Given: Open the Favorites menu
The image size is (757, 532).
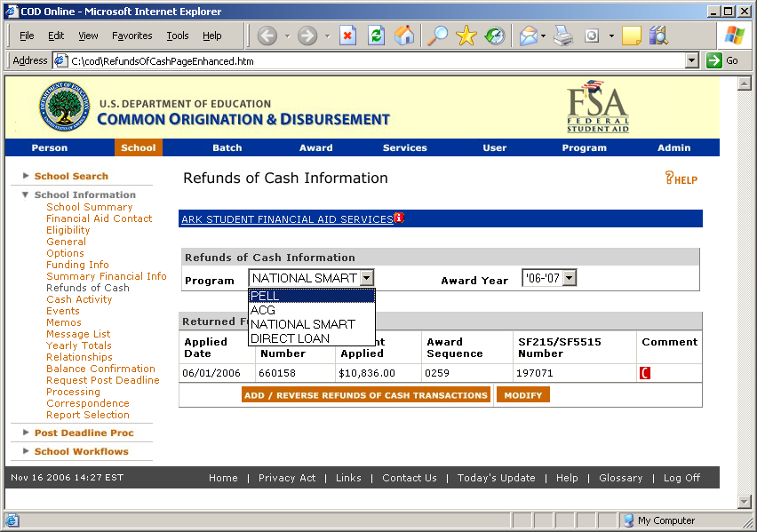Looking at the screenshot, I should 131,36.
